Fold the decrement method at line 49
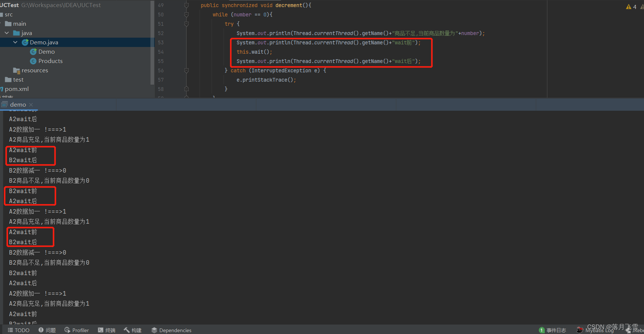Image resolution: width=644 pixels, height=334 pixels. (x=187, y=5)
